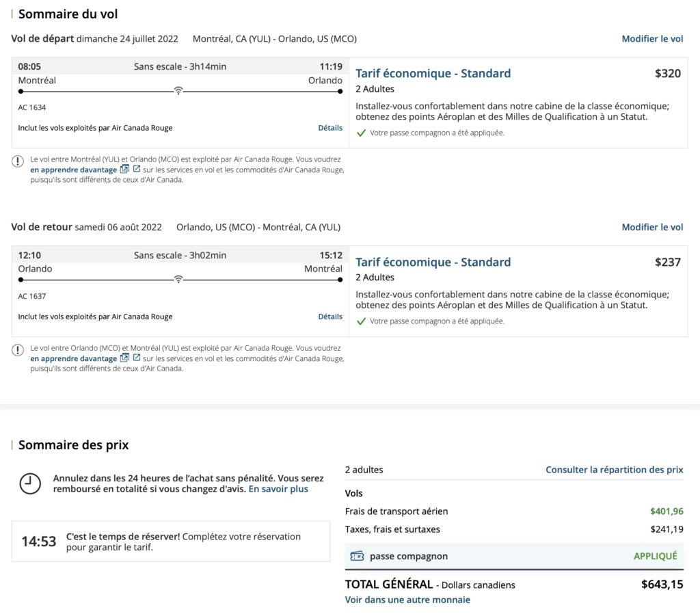Select 'Modifier le vol' for the return flight
The height and width of the screenshot is (614, 700).
(x=652, y=227)
